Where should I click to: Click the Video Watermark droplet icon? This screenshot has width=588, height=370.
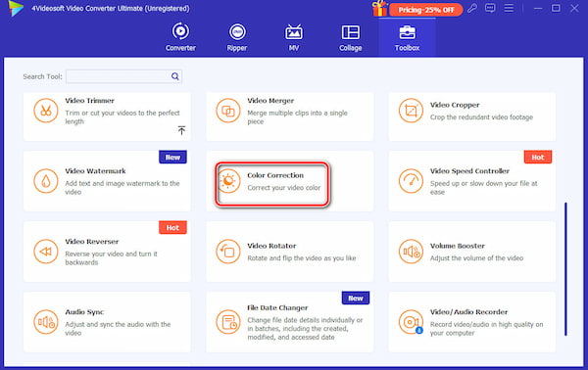pos(46,181)
